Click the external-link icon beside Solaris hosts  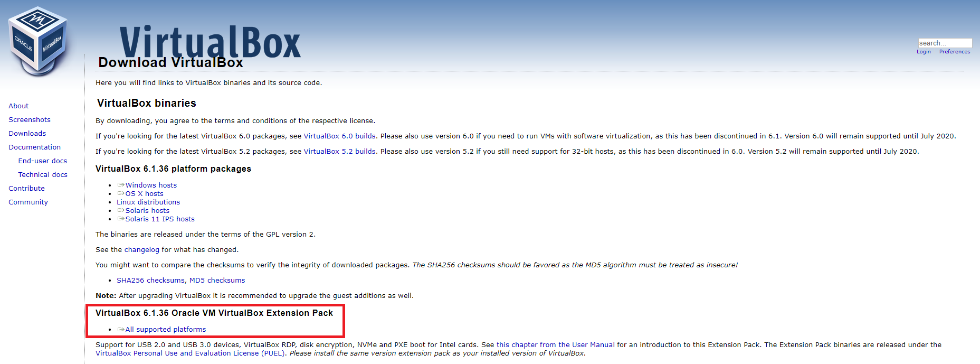(121, 210)
